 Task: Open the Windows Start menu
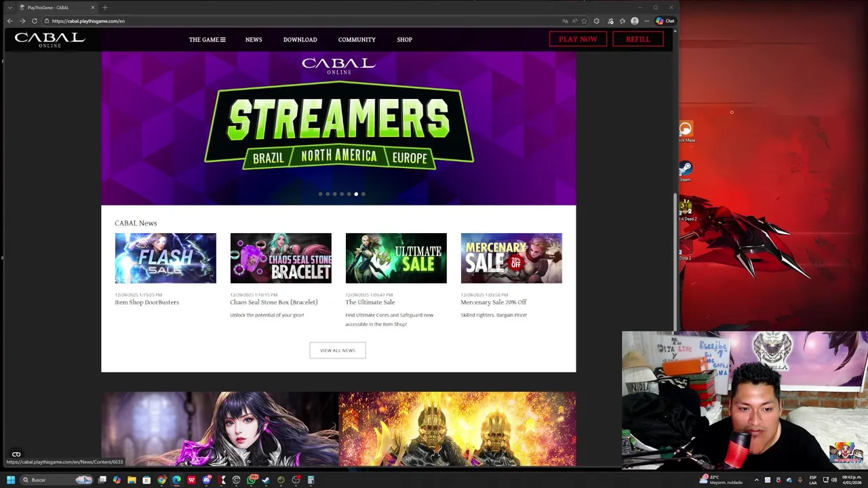[11, 480]
